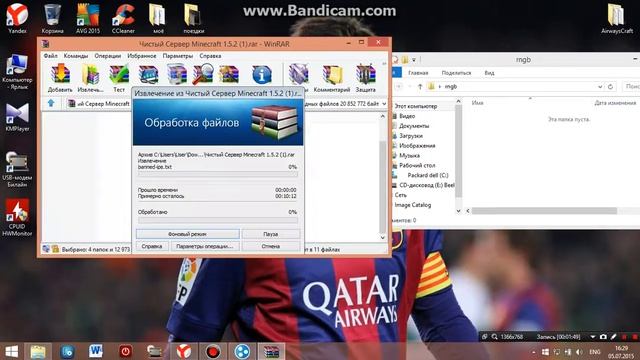Select Документы in Explorer navigation pane
Image resolution: width=640 pixels, height=360 pixels.
click(414, 126)
